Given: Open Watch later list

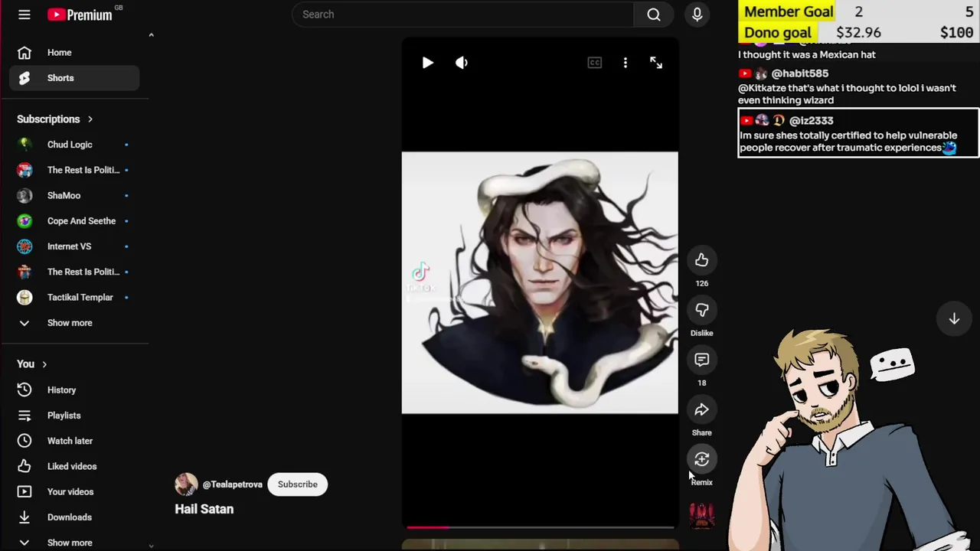Looking at the screenshot, I should coord(74,441).
